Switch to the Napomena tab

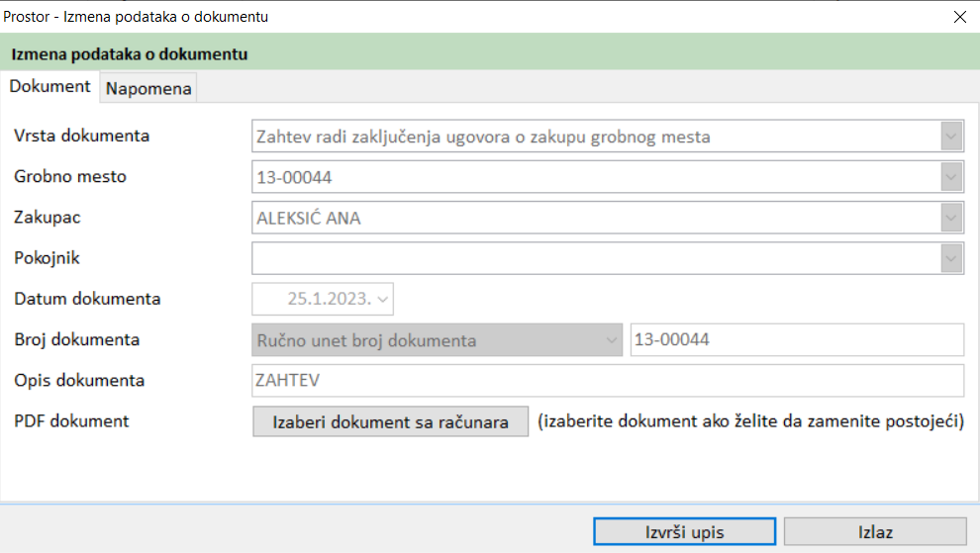point(149,88)
